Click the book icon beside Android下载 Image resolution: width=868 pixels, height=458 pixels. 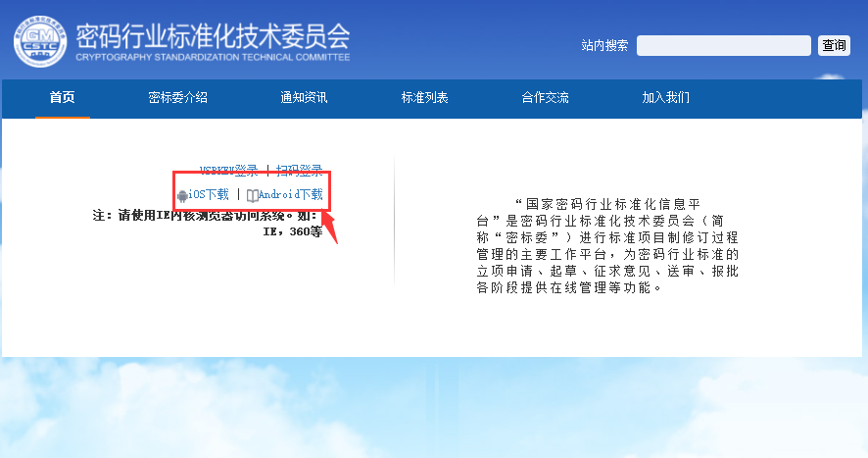pyautogui.click(x=252, y=195)
